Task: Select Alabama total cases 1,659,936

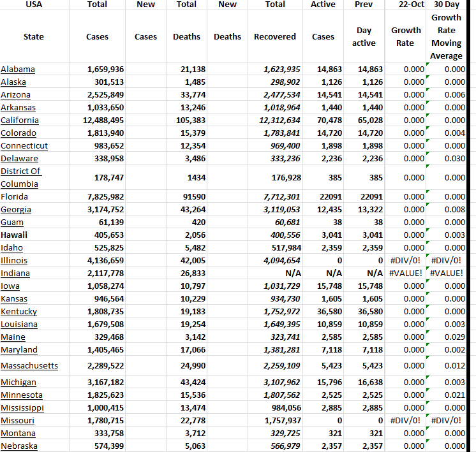Action: point(97,69)
